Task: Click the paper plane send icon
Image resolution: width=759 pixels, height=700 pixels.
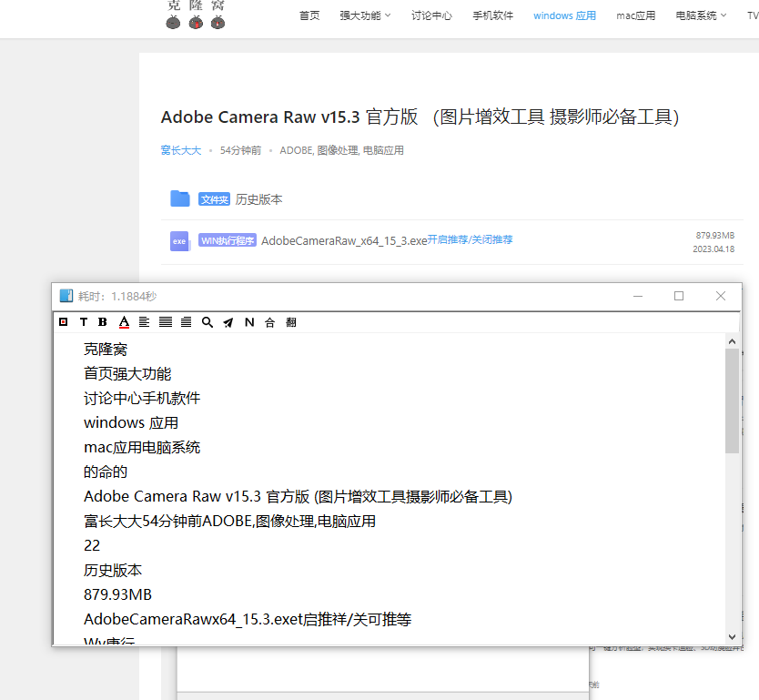Action: pyautogui.click(x=228, y=322)
